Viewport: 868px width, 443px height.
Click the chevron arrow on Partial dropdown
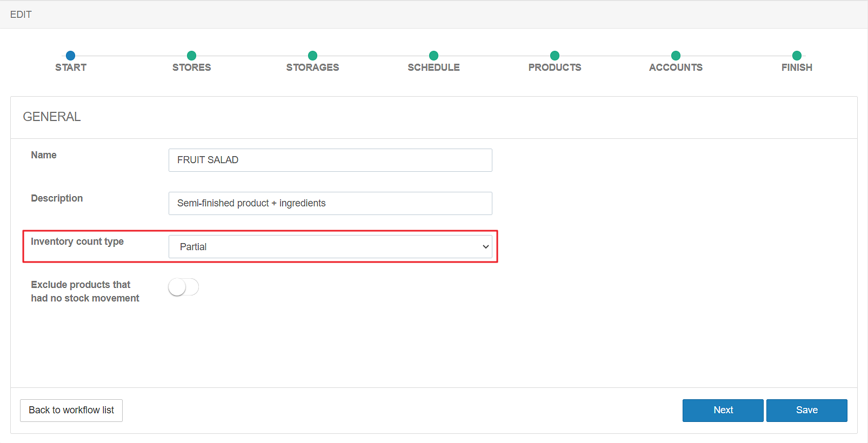485,247
